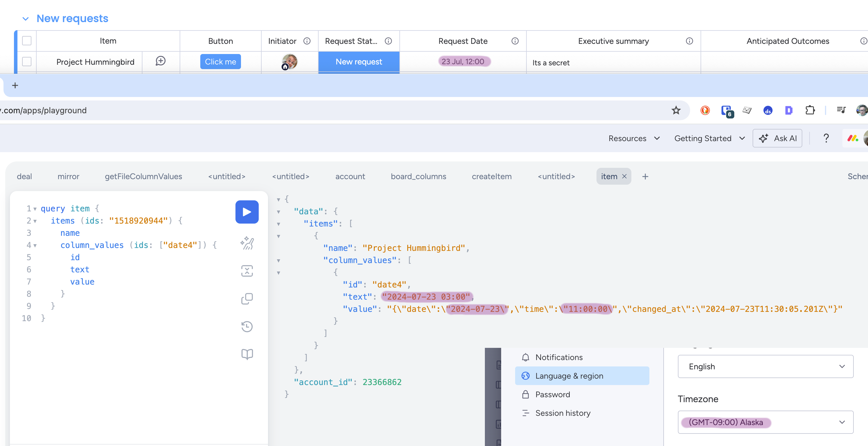Collapse the New requests group

[x=25, y=19]
